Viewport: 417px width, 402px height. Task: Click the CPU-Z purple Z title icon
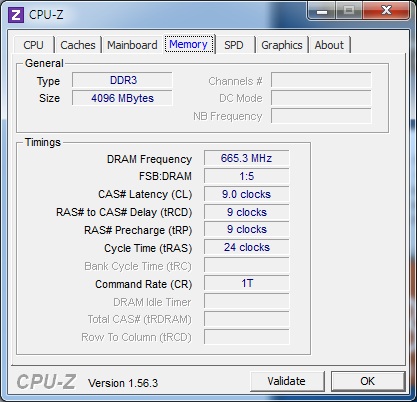pyautogui.click(x=16, y=15)
